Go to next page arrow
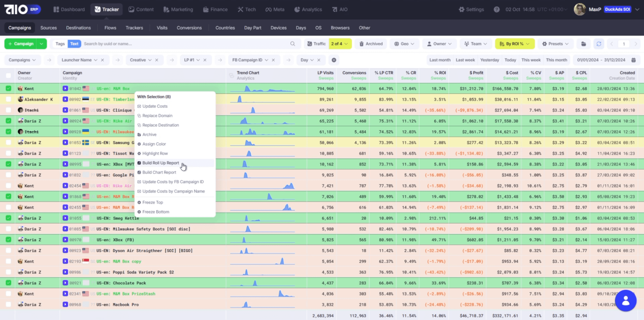Image resolution: width=644 pixels, height=320 pixels. click(x=636, y=44)
